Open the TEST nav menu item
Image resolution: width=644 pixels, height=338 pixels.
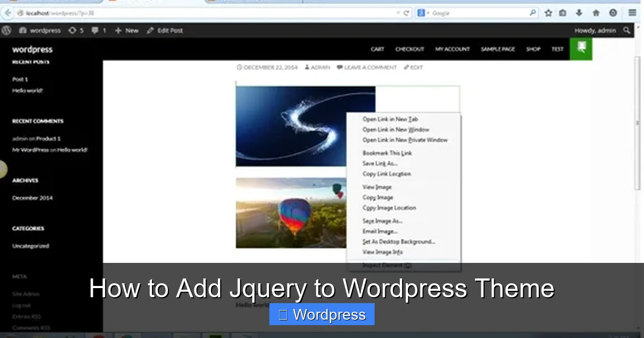(557, 49)
